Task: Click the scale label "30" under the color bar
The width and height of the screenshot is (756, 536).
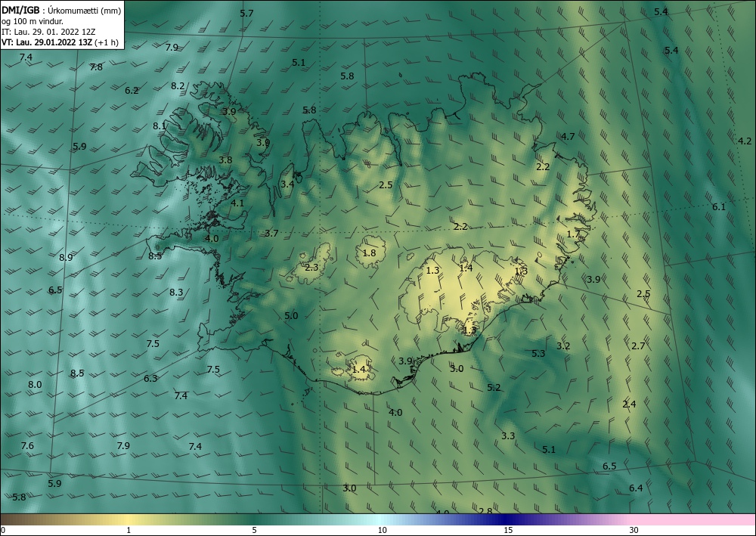Action: point(634,530)
